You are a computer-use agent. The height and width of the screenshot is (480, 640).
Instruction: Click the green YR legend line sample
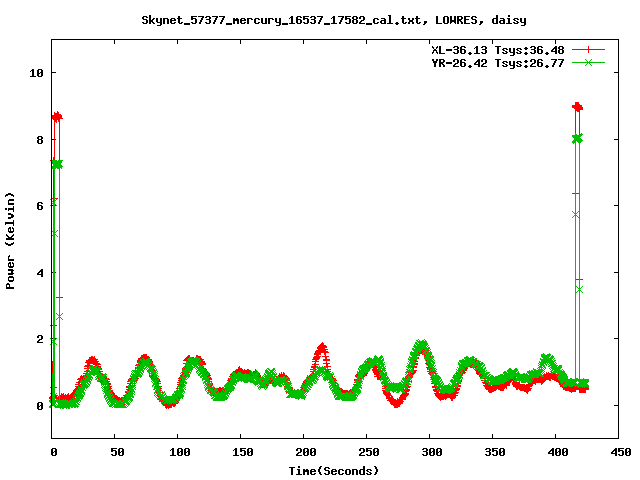coord(588,62)
